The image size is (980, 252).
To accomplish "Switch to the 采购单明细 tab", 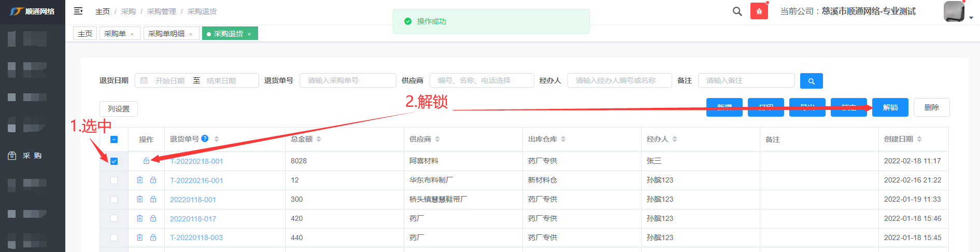I will click(x=166, y=34).
